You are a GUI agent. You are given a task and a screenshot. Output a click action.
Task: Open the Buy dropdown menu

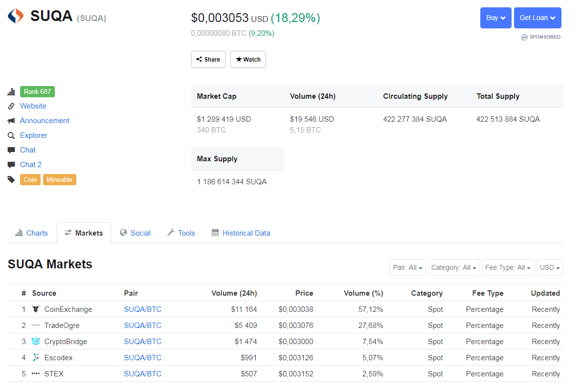point(495,18)
